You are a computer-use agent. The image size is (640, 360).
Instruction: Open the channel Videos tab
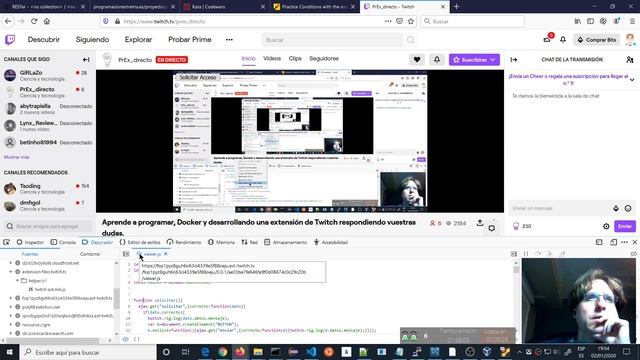click(x=272, y=58)
